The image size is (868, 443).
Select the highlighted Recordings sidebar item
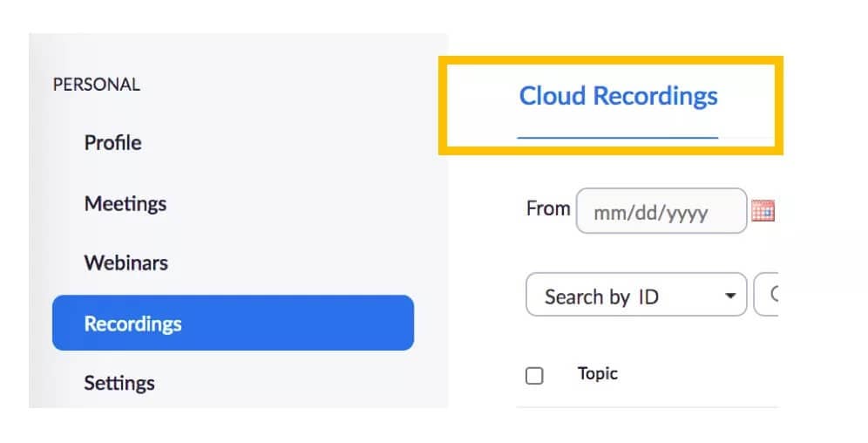132,324
